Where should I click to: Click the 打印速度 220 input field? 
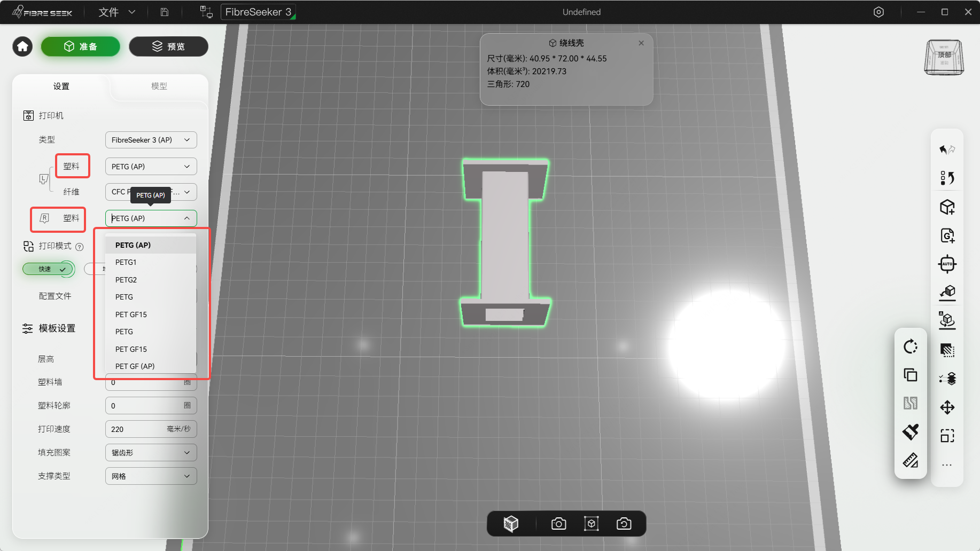point(151,429)
